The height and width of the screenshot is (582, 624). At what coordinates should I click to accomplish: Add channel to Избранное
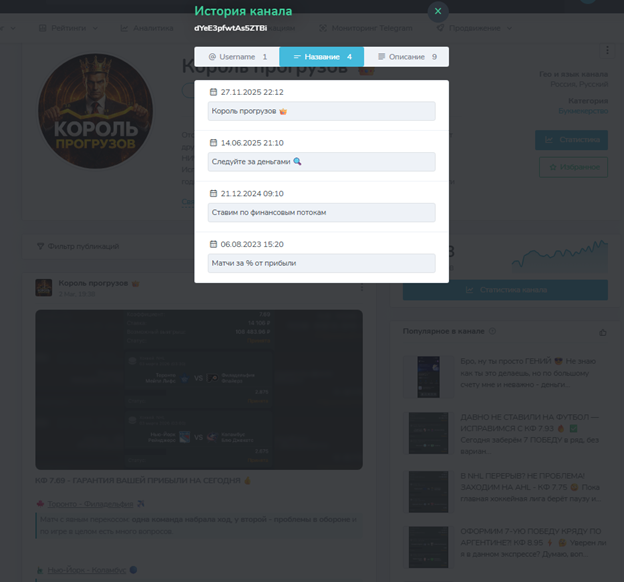[x=573, y=167]
